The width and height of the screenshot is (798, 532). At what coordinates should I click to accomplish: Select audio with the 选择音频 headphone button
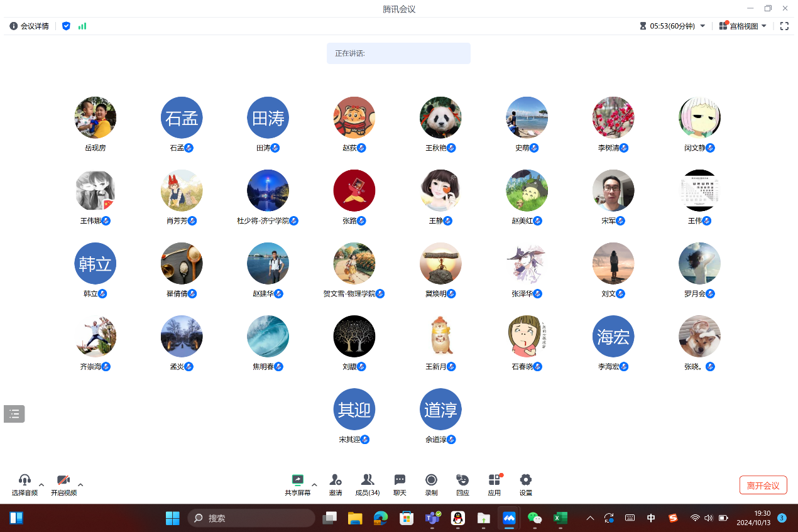[25, 484]
